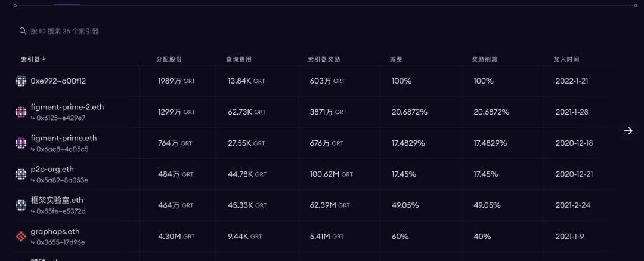The height and width of the screenshot is (261, 644).
Task: Open figment-prime-2.eth indexer link
Action: [67, 107]
